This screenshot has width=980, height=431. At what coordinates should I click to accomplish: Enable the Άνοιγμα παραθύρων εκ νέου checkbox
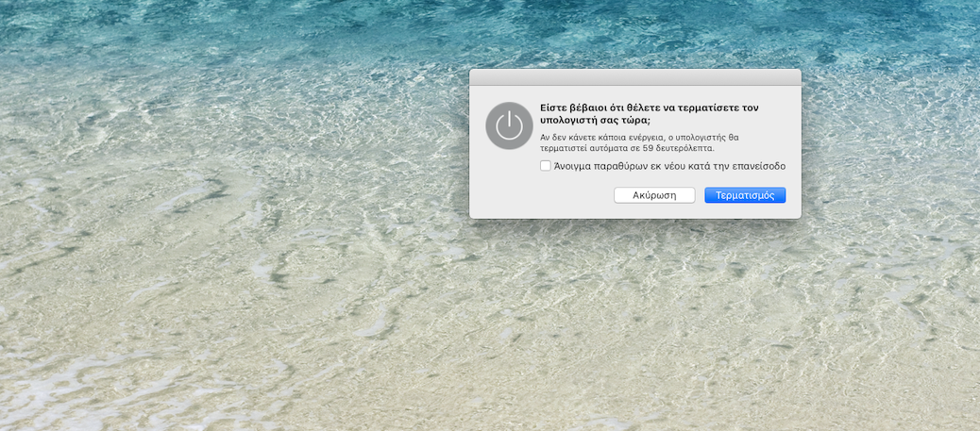[546, 166]
